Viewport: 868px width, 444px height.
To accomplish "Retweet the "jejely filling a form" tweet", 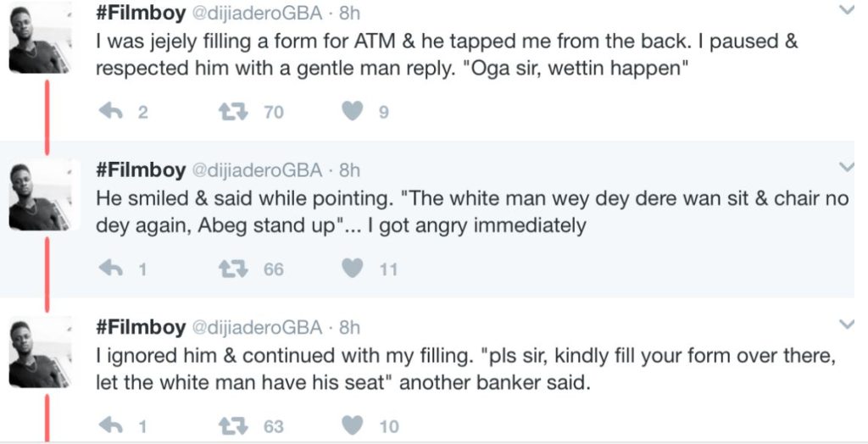I will (x=231, y=111).
